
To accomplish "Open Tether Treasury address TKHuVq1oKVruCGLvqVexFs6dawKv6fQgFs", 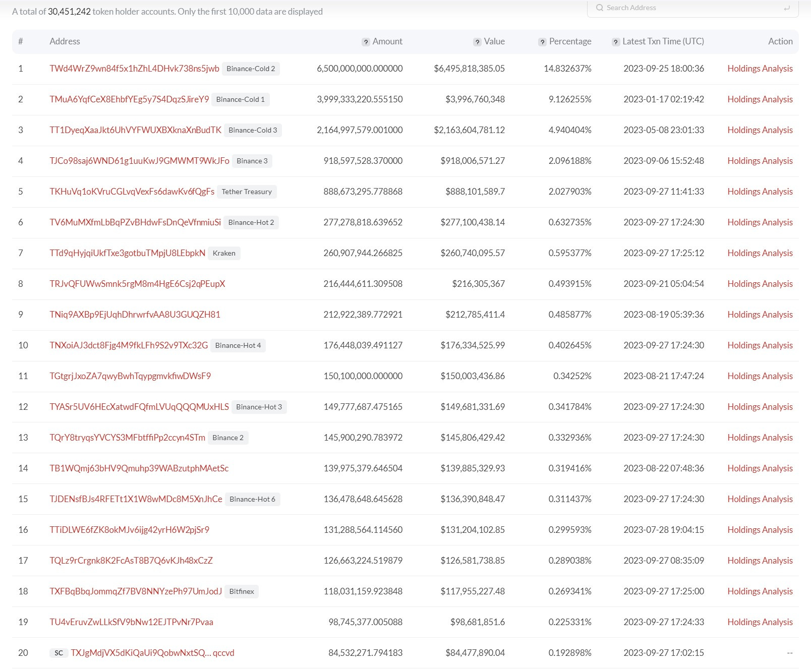I will 132,192.
